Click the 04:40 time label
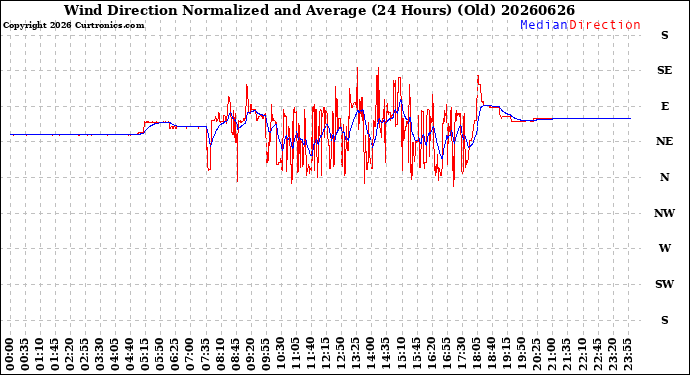This screenshot has height=375, width=690. (x=130, y=354)
